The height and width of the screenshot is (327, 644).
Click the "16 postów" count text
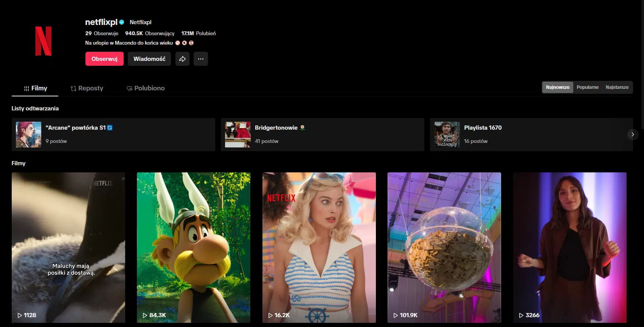476,141
